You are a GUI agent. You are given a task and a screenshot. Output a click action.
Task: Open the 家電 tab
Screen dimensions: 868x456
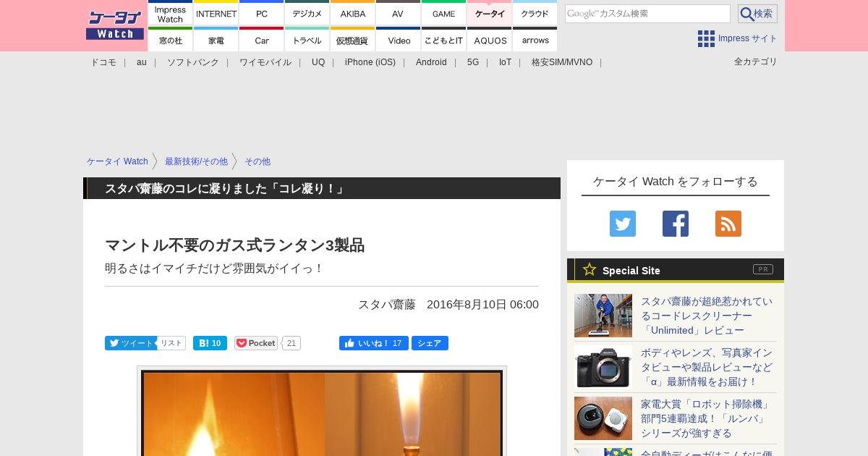(x=216, y=40)
